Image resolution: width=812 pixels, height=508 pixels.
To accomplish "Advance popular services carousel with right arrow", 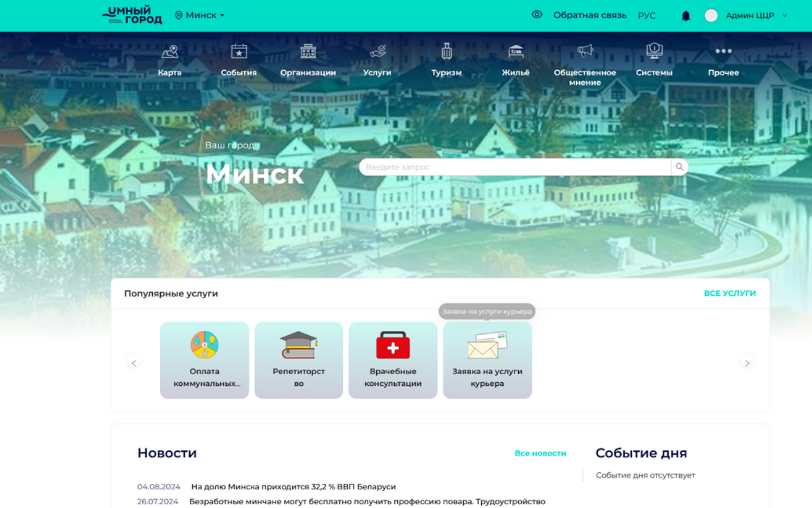I will [x=747, y=362].
